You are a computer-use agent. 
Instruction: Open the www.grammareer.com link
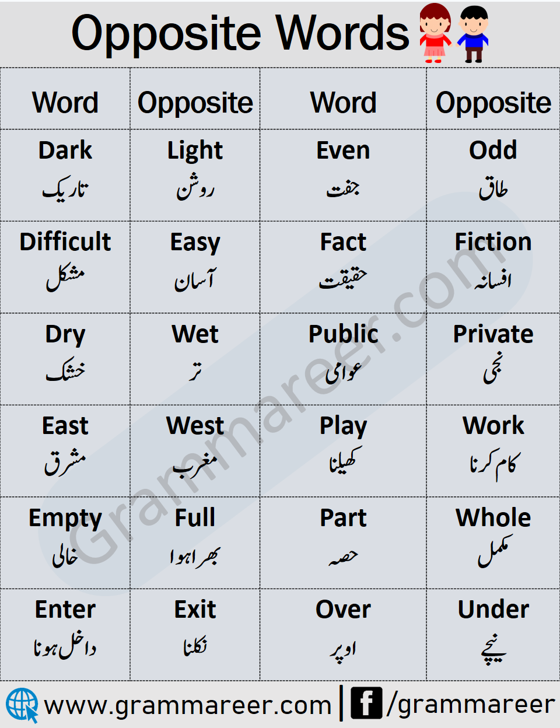(x=188, y=706)
